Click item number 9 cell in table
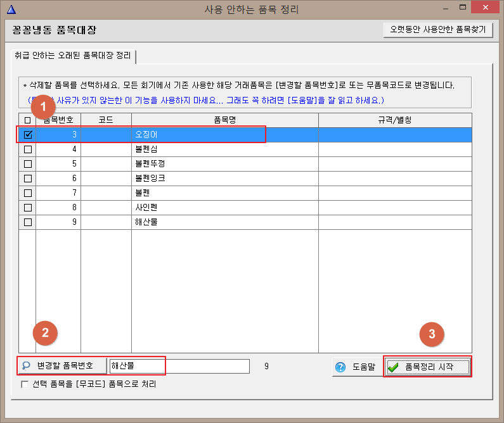Screen dimensions: 504x423 [x=58, y=222]
